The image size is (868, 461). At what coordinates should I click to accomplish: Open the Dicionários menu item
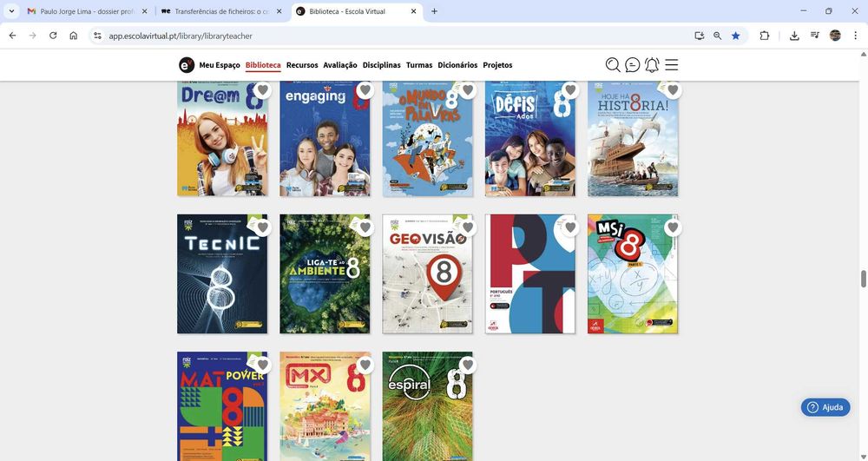(457, 65)
